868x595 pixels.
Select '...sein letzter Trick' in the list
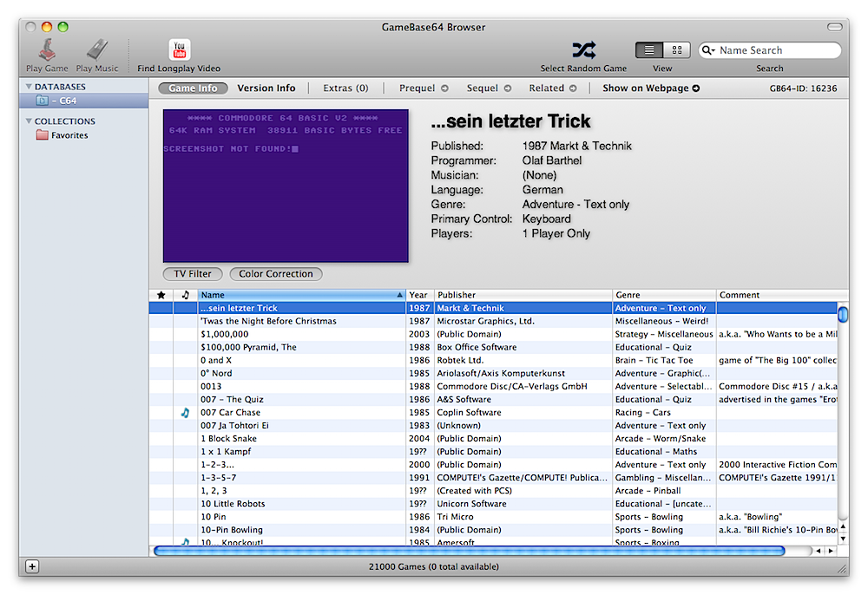493,308
